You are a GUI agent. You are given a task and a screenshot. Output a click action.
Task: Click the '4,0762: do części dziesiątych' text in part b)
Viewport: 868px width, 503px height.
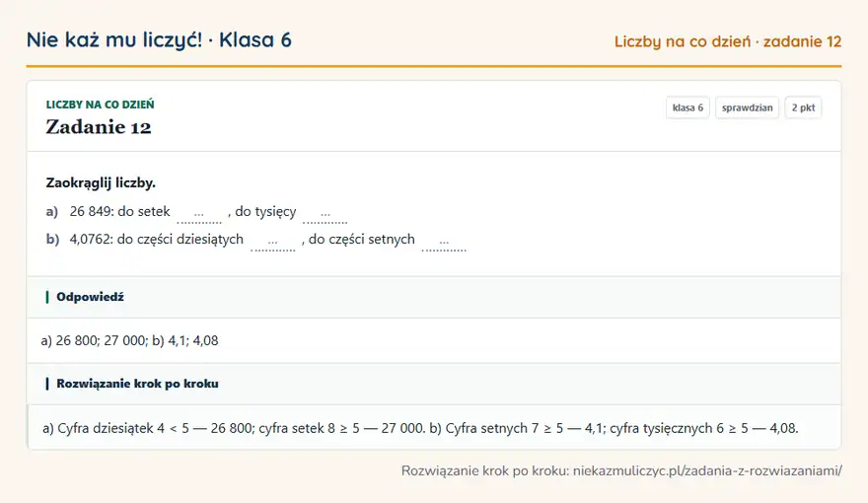click(156, 239)
